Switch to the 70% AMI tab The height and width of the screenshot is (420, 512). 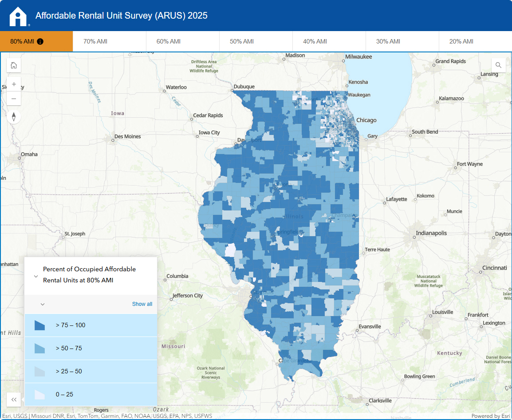point(110,41)
